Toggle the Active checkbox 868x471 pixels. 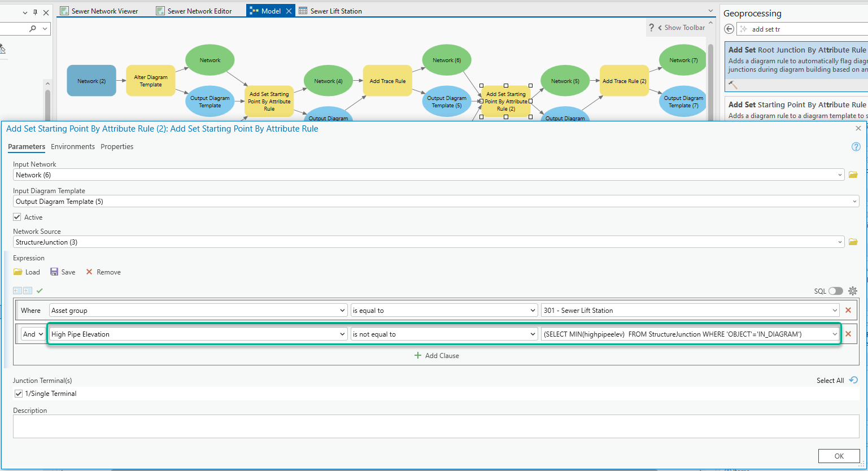[x=17, y=217]
